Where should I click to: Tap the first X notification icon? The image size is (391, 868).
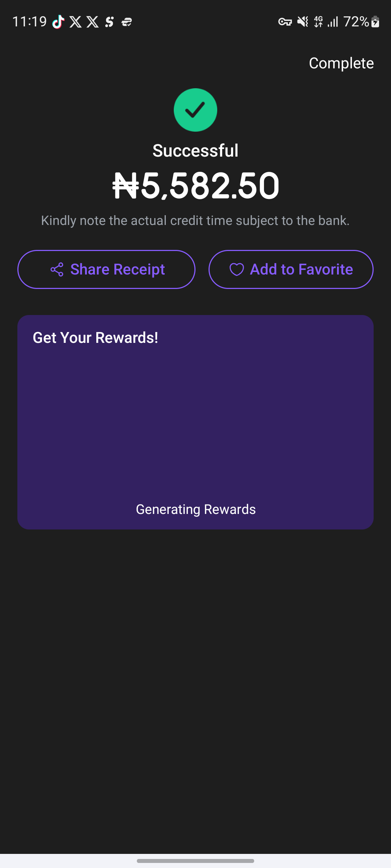point(75,22)
